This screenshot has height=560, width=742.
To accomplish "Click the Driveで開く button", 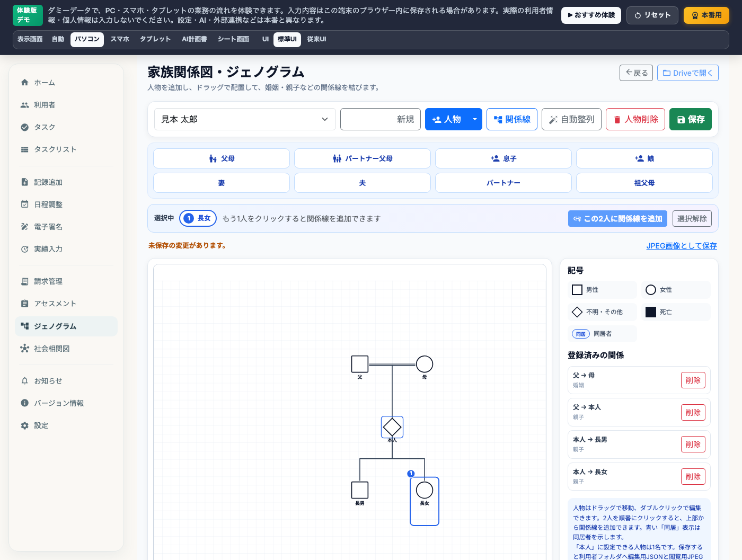I will (688, 73).
